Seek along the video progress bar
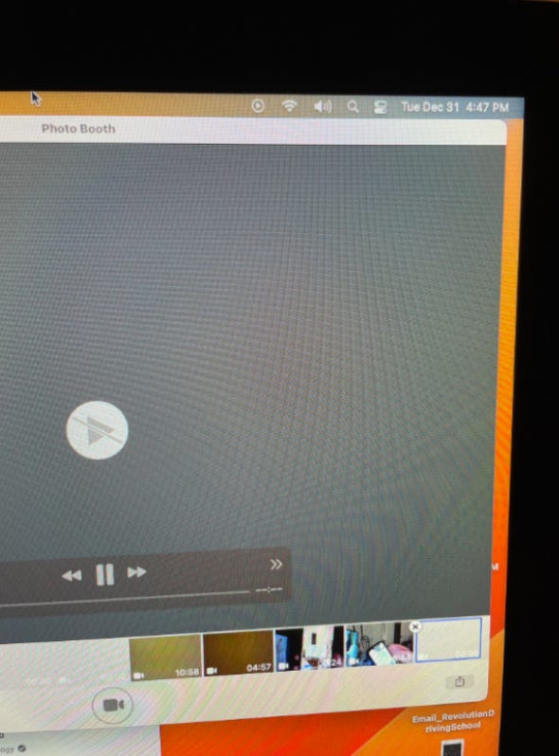The height and width of the screenshot is (756, 559). pyautogui.click(x=124, y=599)
